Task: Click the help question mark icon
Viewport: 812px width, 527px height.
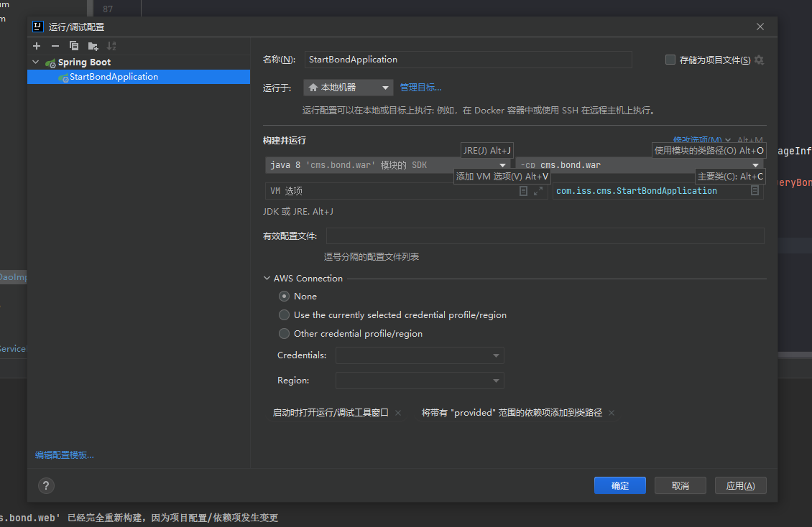Action: pyautogui.click(x=46, y=485)
